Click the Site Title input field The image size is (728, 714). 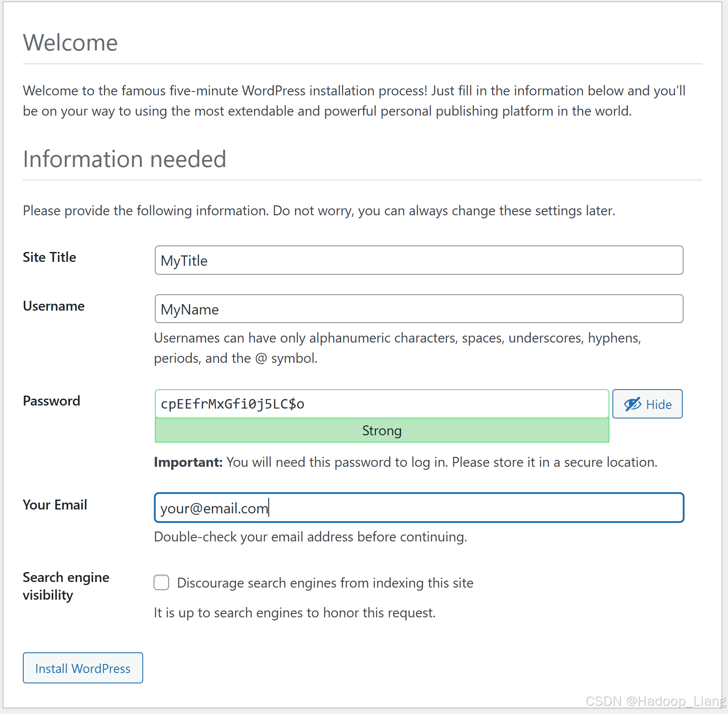(x=419, y=260)
